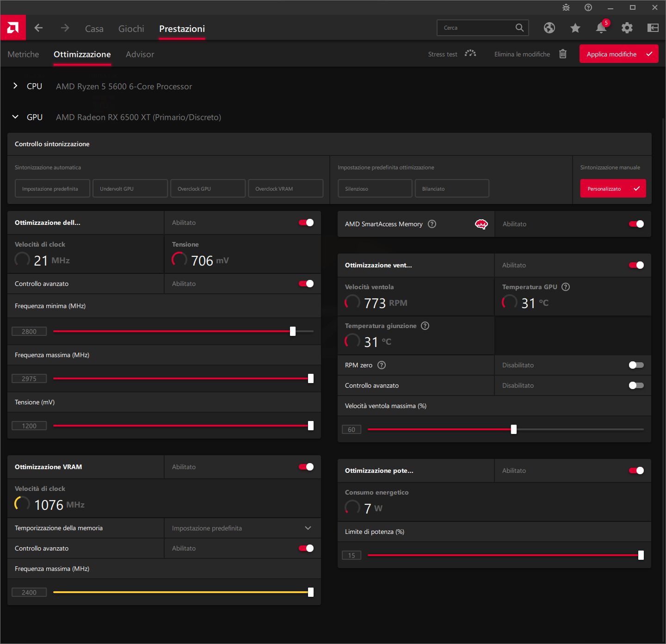The image size is (666, 644).
Task: Select the Prestazioni tab
Action: point(182,29)
